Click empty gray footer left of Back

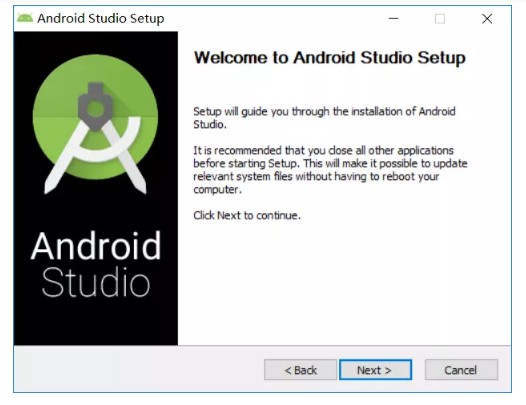pos(138,369)
